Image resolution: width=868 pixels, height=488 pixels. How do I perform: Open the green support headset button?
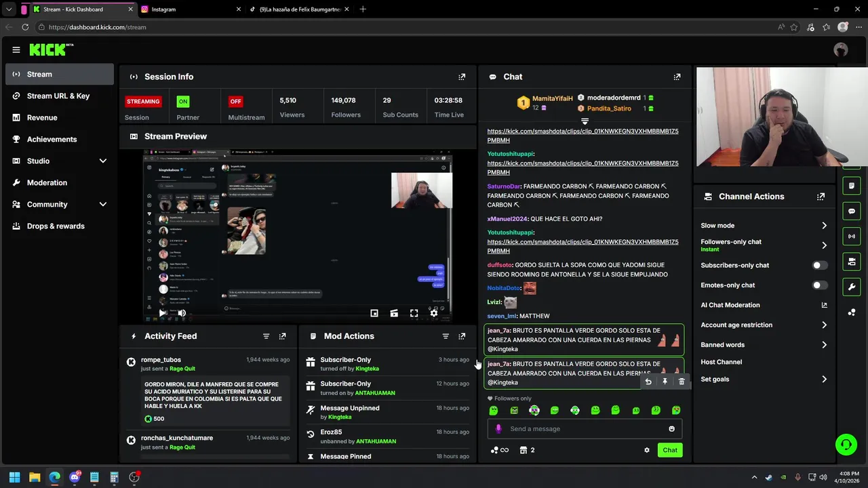(846, 445)
